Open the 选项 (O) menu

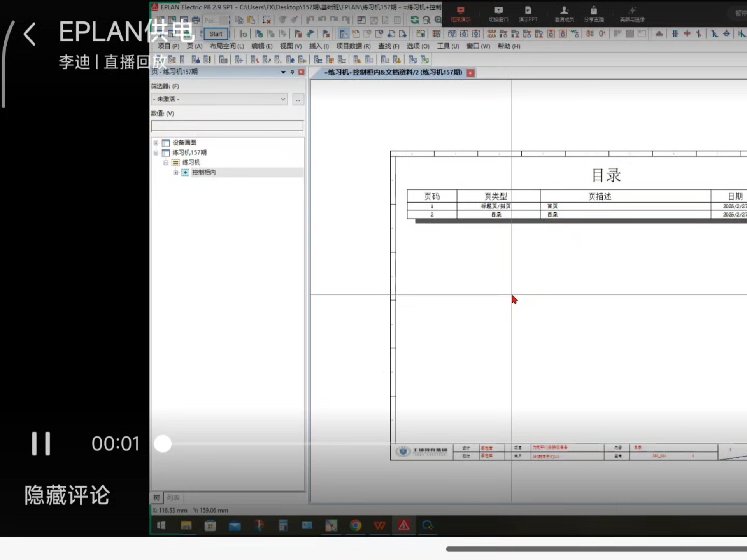click(x=418, y=46)
